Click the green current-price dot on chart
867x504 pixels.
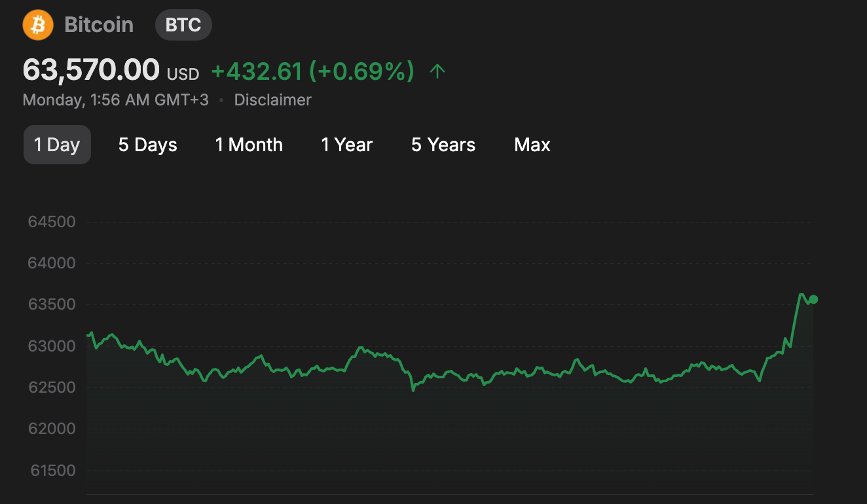(x=813, y=299)
